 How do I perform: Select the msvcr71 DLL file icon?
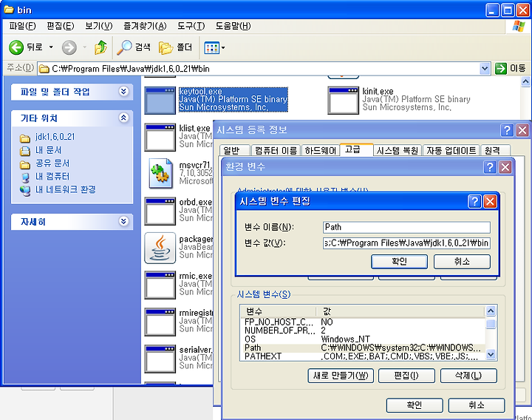click(x=160, y=174)
